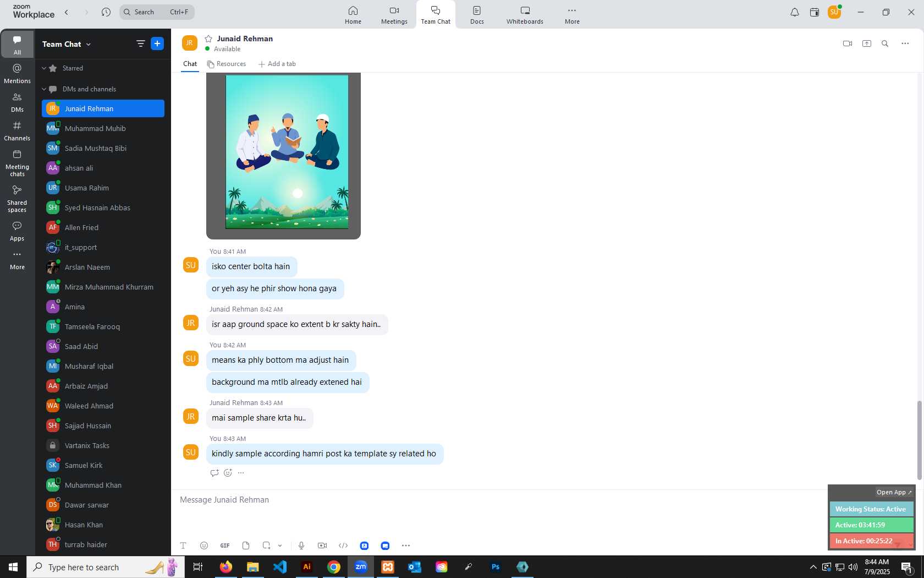The width and height of the screenshot is (924, 578).
Task: Open Meeting chats in sidebar
Action: click(x=17, y=163)
